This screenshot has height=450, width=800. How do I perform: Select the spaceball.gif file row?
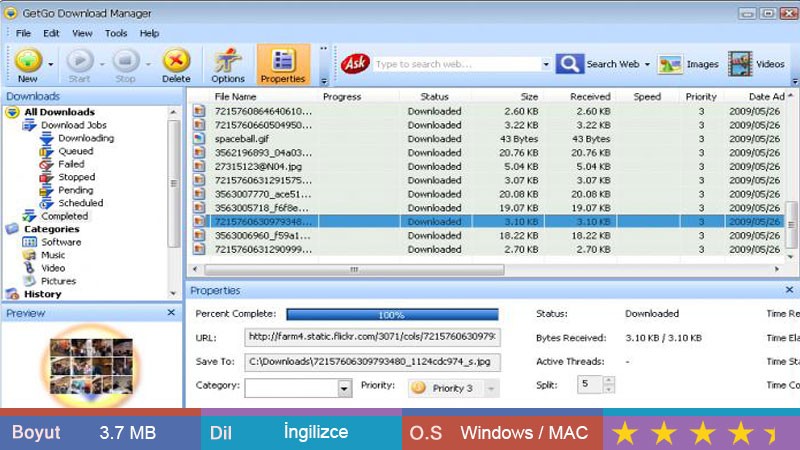[487, 139]
